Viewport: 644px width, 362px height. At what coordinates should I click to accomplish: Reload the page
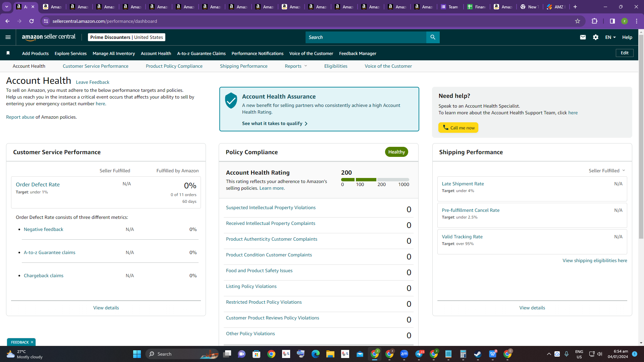point(32,21)
